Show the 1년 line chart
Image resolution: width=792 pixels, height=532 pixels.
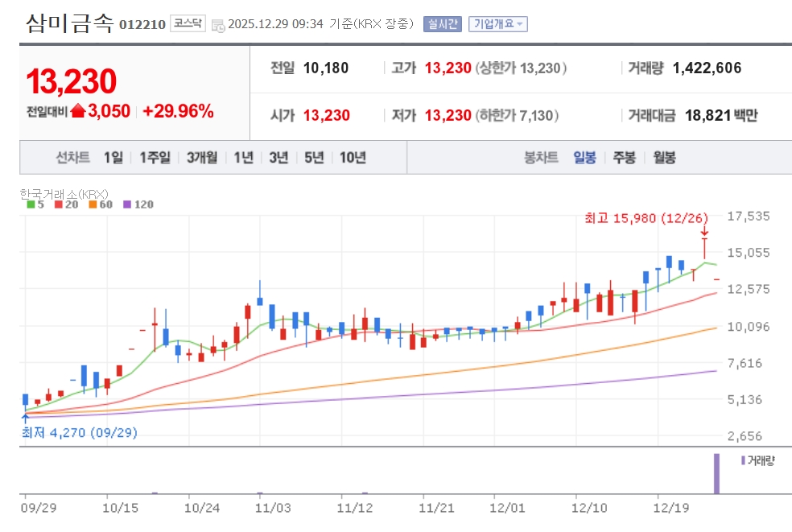(243, 158)
